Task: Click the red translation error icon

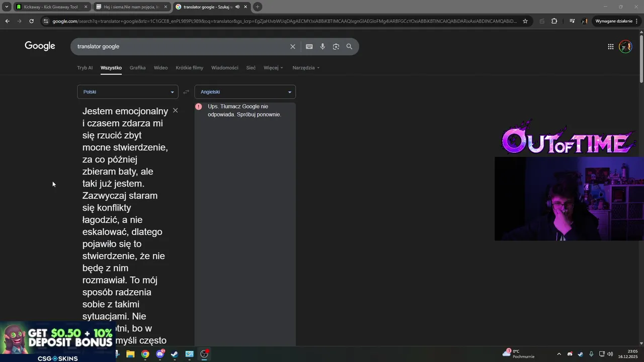Action: coord(198,107)
